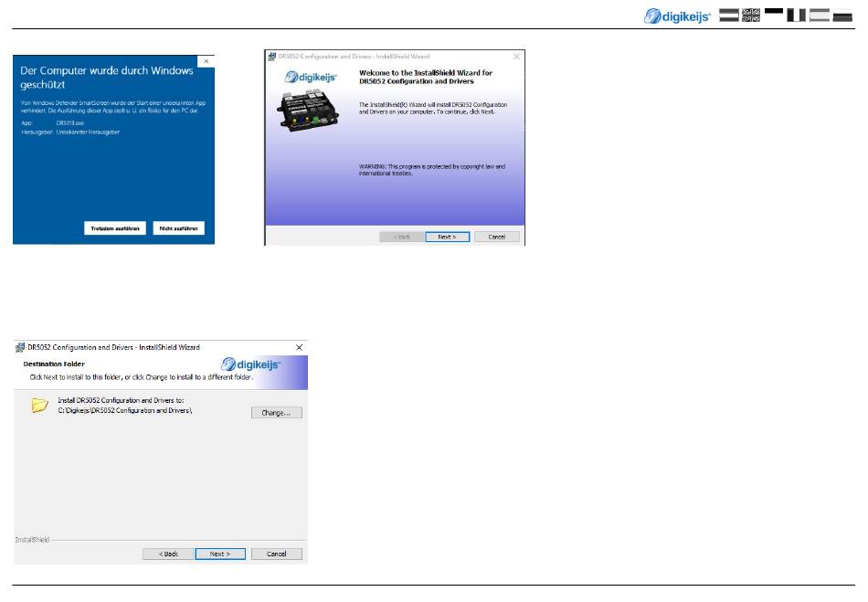Close the Welcome InstallShield wizard window
868x602 pixels.
click(x=517, y=57)
